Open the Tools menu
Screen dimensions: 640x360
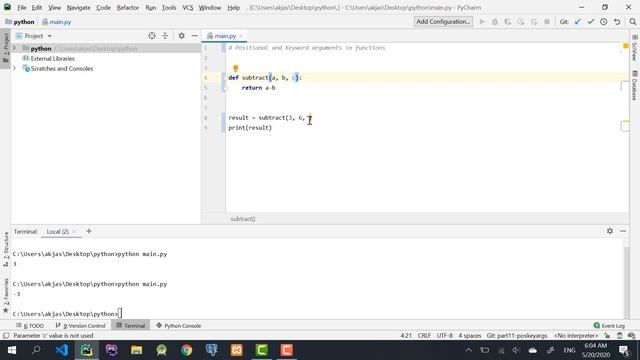[x=169, y=7]
